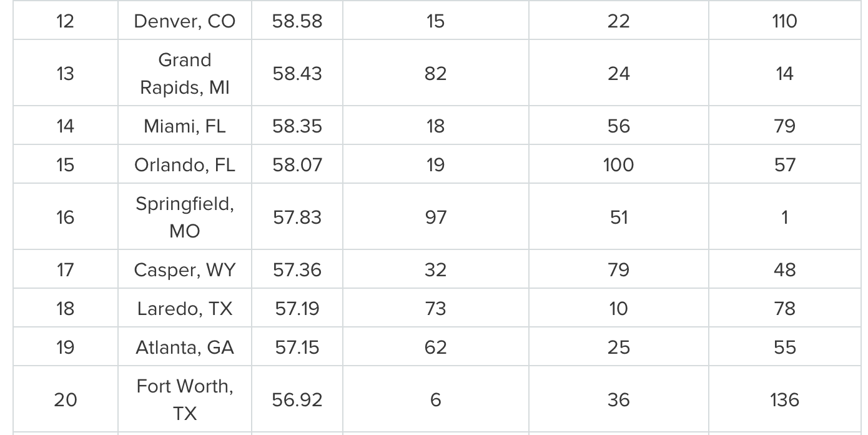
Task: Click the 57.83 score value
Action: click(x=297, y=217)
